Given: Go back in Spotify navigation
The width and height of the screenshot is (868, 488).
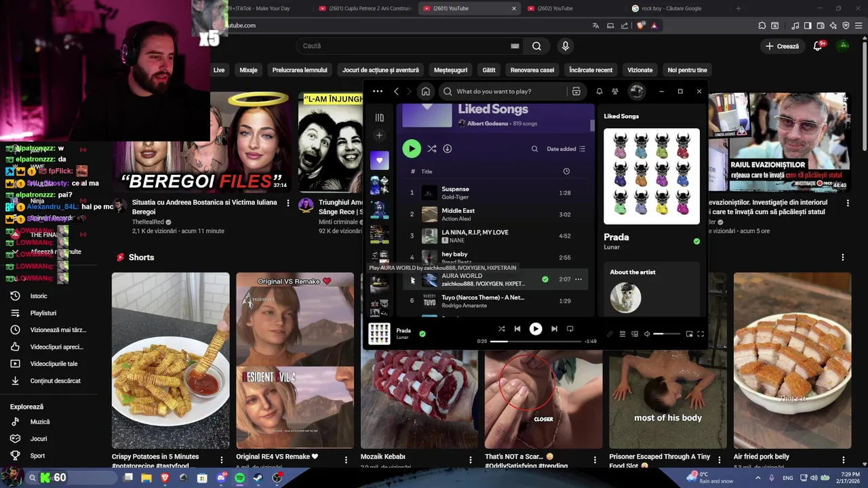Looking at the screenshot, I should point(397,91).
